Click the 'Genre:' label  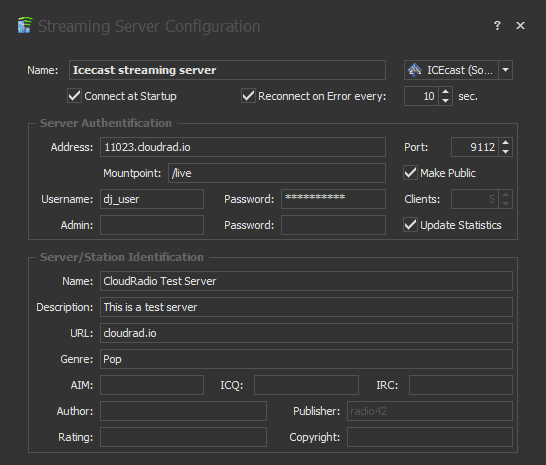[77, 359]
